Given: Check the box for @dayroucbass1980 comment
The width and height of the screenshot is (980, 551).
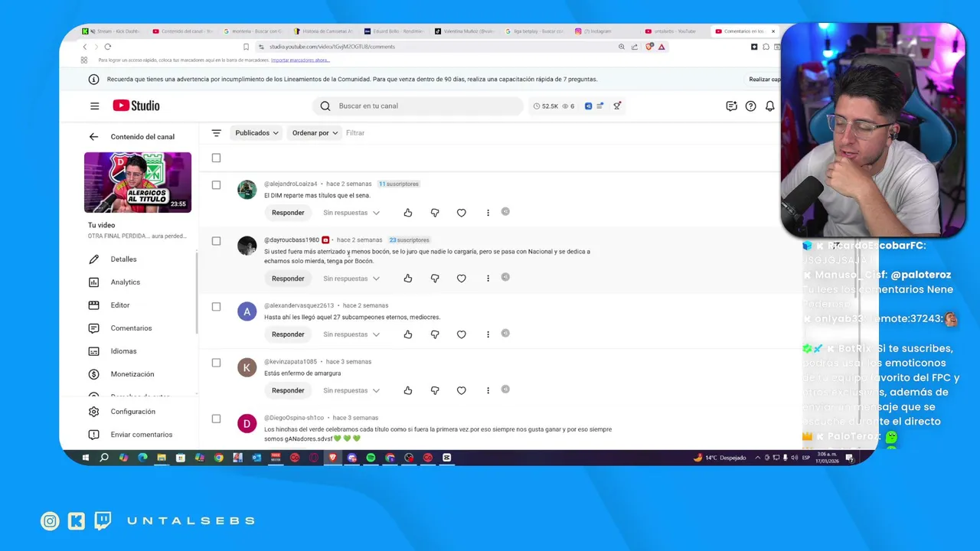Looking at the screenshot, I should click(216, 241).
